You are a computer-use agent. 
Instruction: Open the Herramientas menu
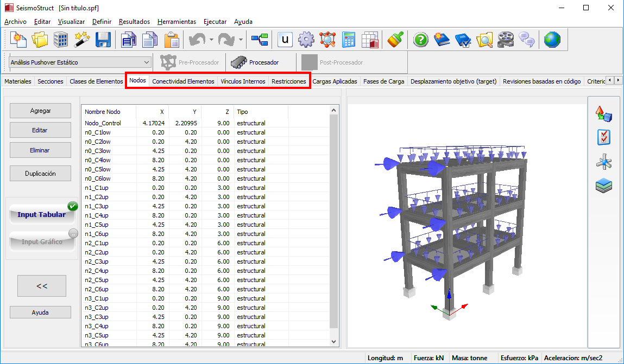pos(177,22)
